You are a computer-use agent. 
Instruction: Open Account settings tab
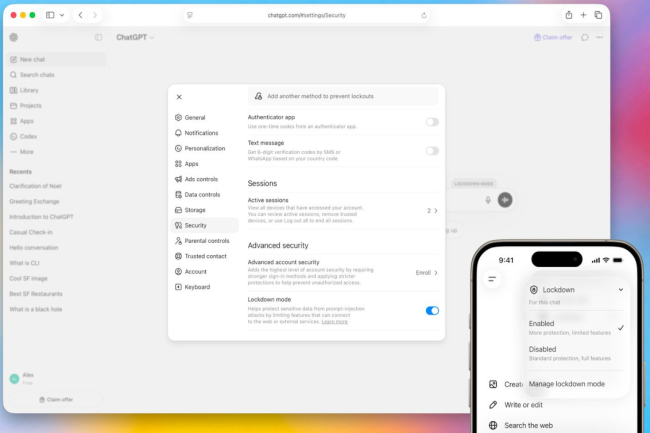tap(205, 271)
